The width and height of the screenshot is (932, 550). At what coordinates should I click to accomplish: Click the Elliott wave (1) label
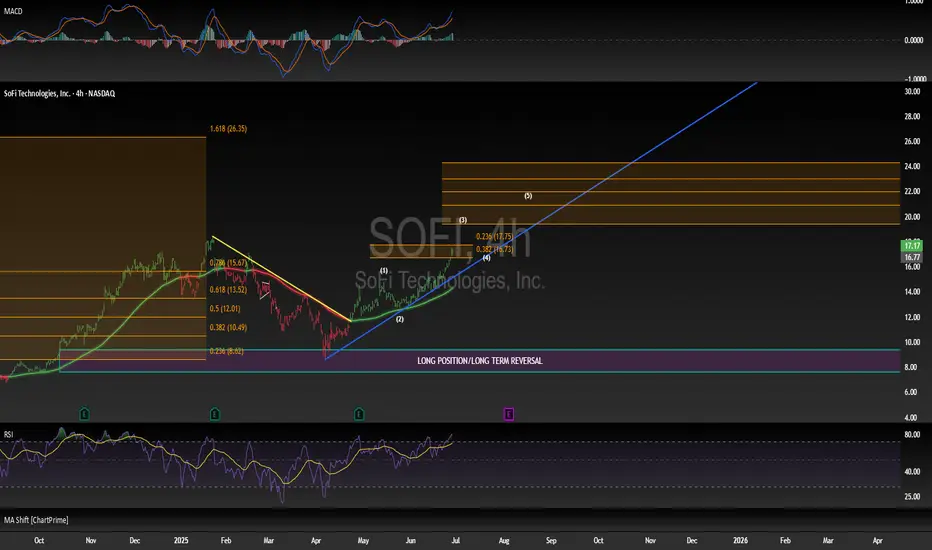pos(384,271)
